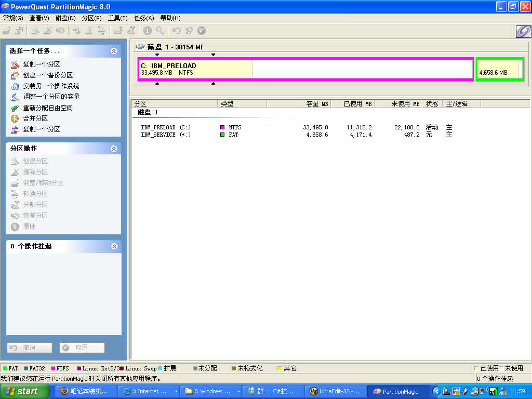Click the disk icon beside 磁盘 1 - 38154 MB
This screenshot has height=399, width=532.
coord(140,46)
